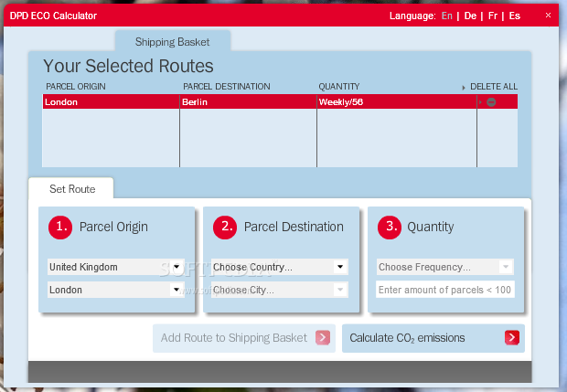
Task: Switch language to Es
Action: [x=515, y=16]
